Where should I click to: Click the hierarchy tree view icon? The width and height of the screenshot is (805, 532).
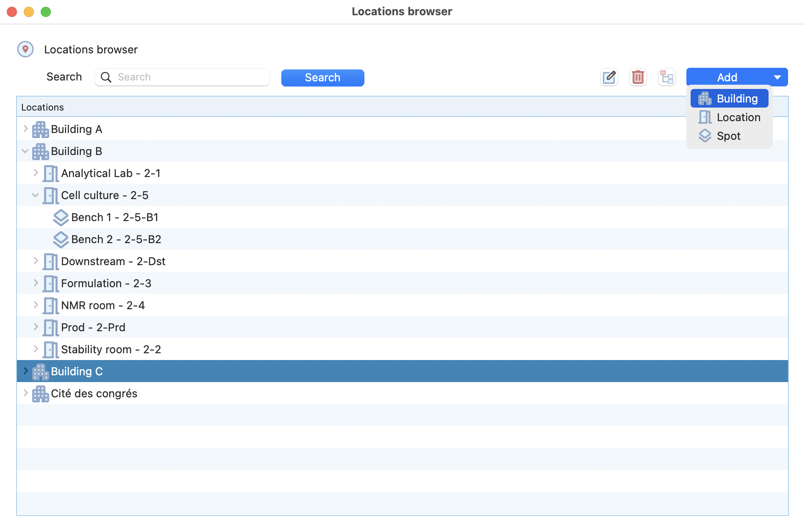pos(667,78)
